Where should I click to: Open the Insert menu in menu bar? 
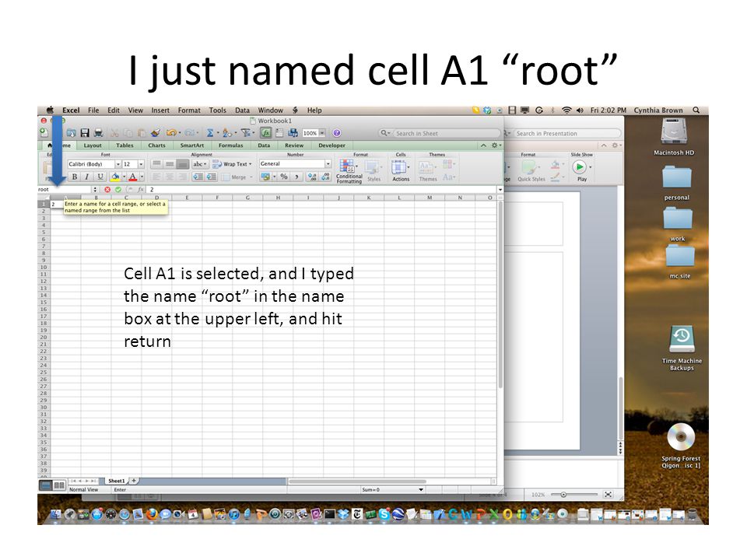(160, 110)
